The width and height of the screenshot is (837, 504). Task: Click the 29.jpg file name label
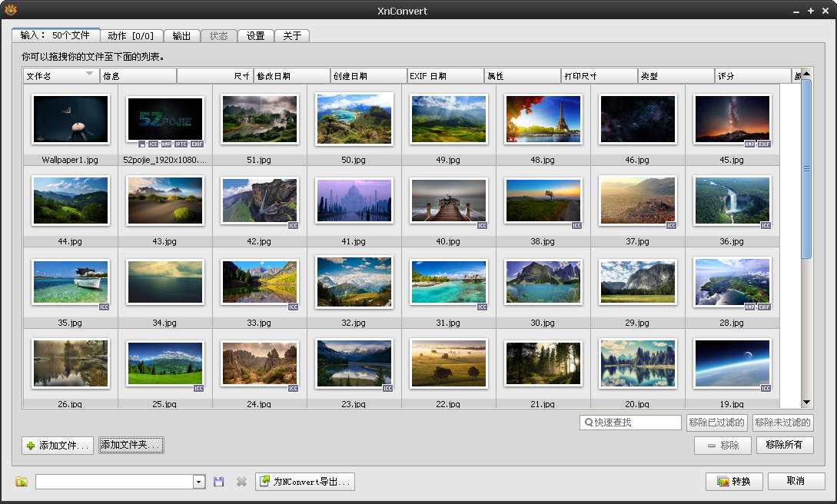coord(637,323)
